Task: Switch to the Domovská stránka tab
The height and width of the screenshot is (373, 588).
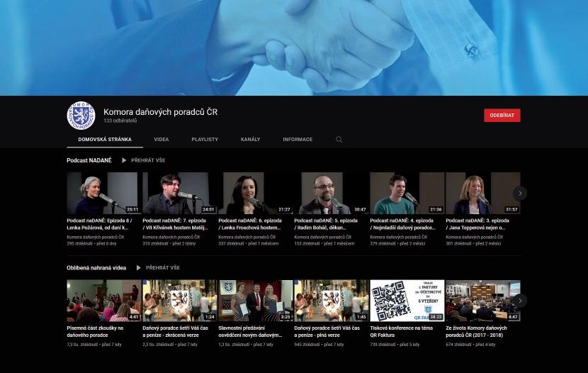Action: (x=105, y=139)
